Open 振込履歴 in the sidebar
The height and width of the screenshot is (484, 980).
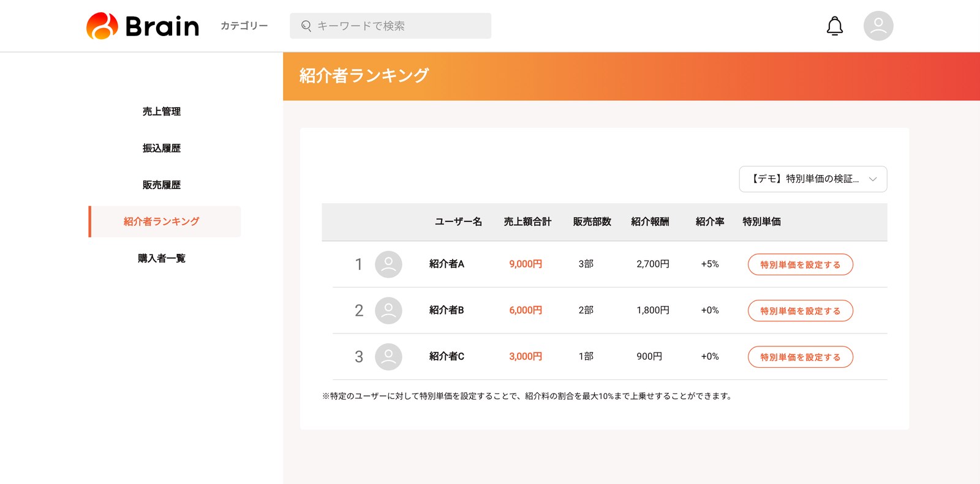(162, 148)
